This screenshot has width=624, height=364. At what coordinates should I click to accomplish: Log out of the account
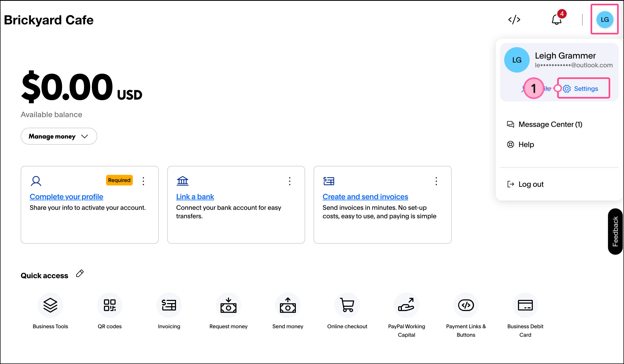[x=525, y=184]
